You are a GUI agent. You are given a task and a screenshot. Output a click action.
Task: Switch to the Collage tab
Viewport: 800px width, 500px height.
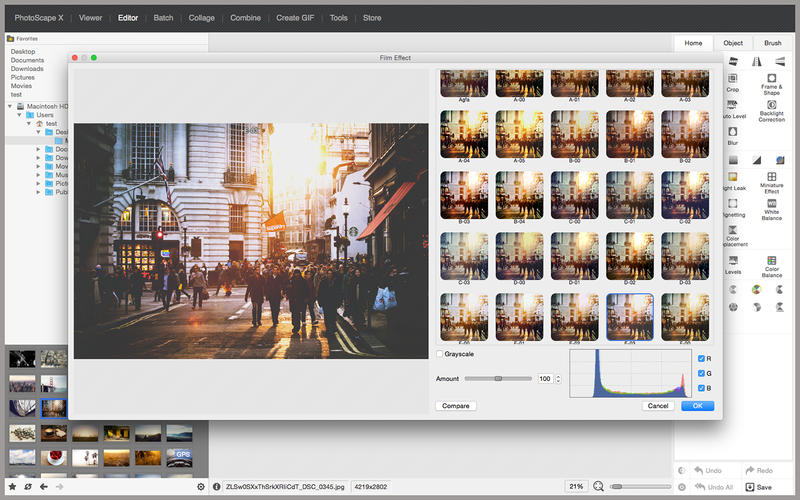[x=201, y=17]
